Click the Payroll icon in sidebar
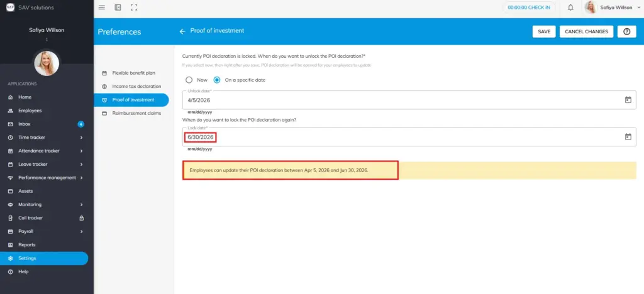The width and height of the screenshot is (644, 294). (x=11, y=231)
